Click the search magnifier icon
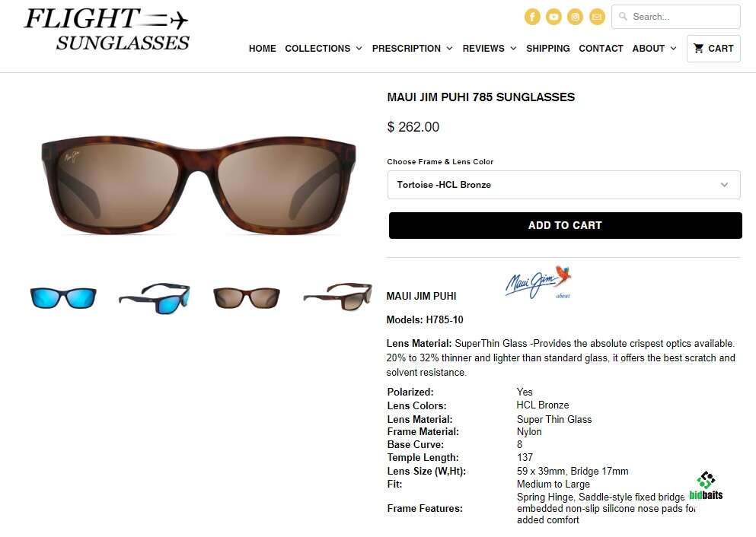The width and height of the screenshot is (756, 537). coord(623,17)
